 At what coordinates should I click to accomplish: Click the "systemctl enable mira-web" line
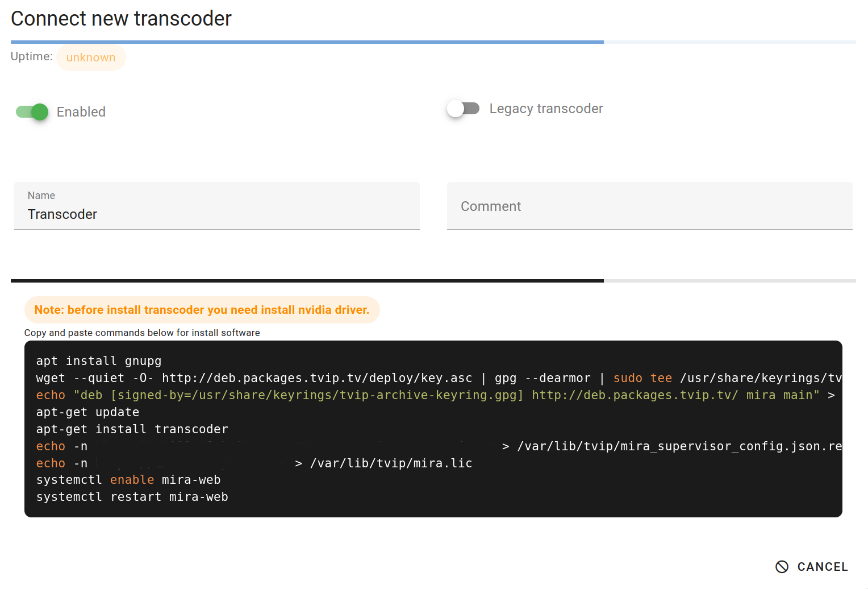coord(128,480)
